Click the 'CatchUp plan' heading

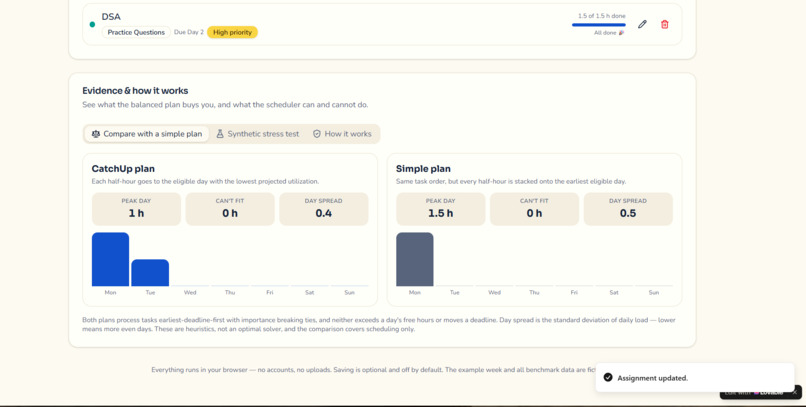click(x=123, y=169)
